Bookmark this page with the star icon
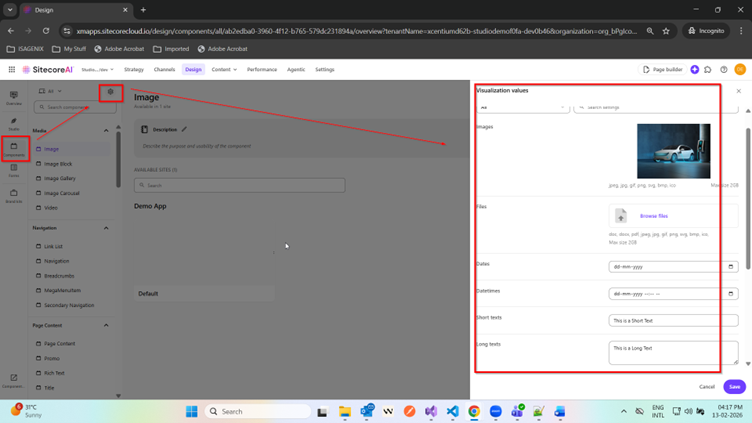The width and height of the screenshot is (752, 423). coord(666,31)
